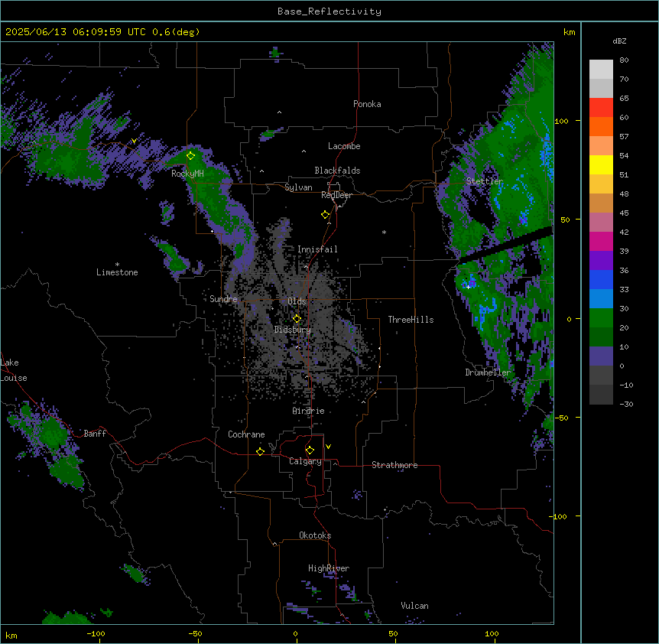Select the ThreeHills map label

[411, 320]
